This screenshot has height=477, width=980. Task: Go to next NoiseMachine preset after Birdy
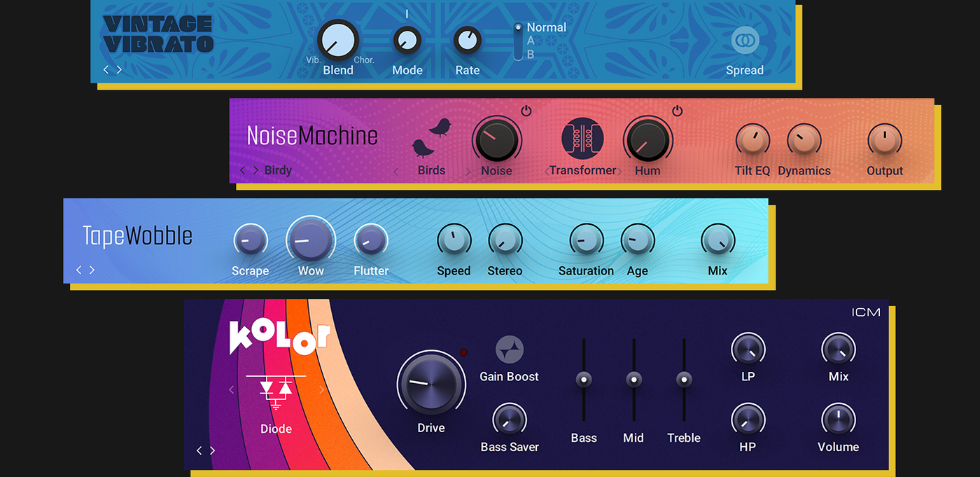[255, 170]
